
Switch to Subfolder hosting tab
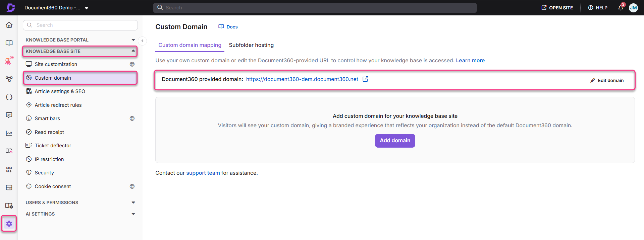click(251, 45)
